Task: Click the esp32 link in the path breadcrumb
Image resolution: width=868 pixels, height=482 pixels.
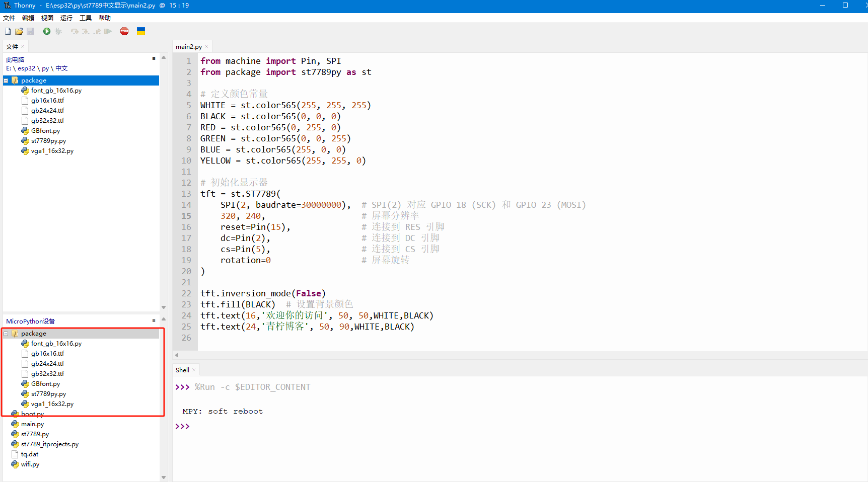Action: 26,68
